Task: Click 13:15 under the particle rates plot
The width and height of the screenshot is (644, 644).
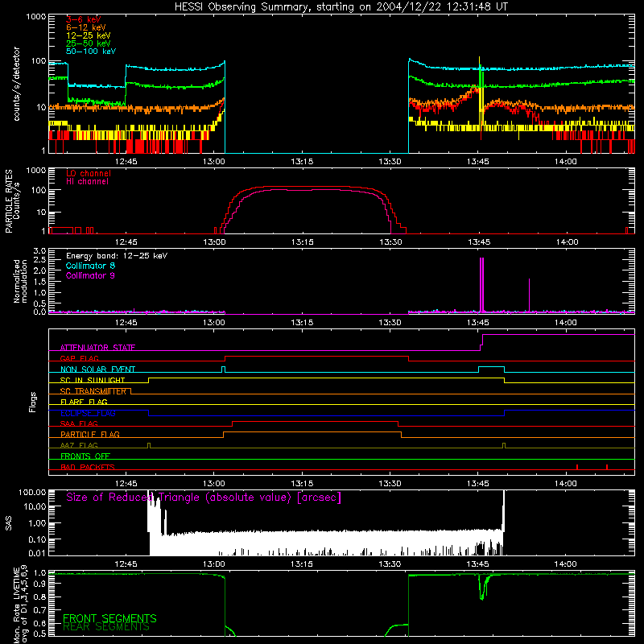Action: (x=303, y=242)
